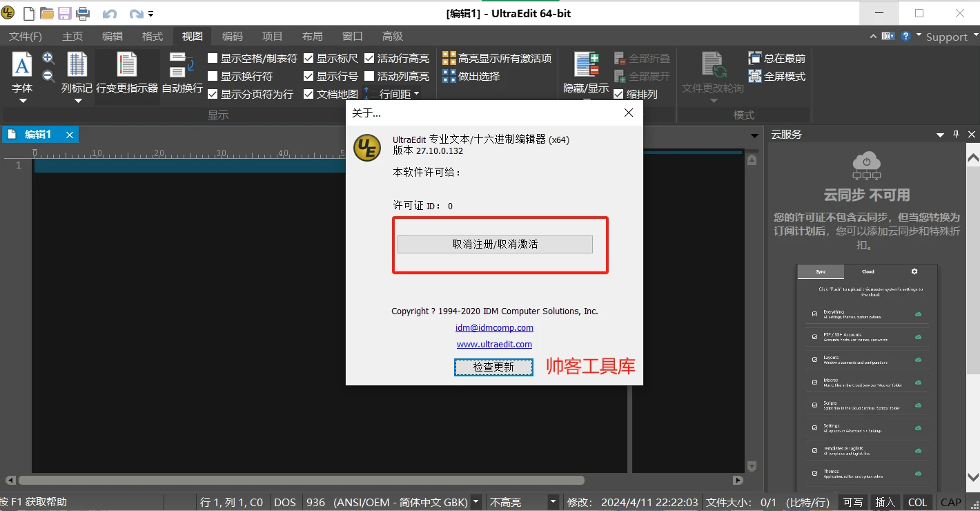The image size is (980, 511).
Task: Print using the printer icon
Action: click(x=83, y=13)
